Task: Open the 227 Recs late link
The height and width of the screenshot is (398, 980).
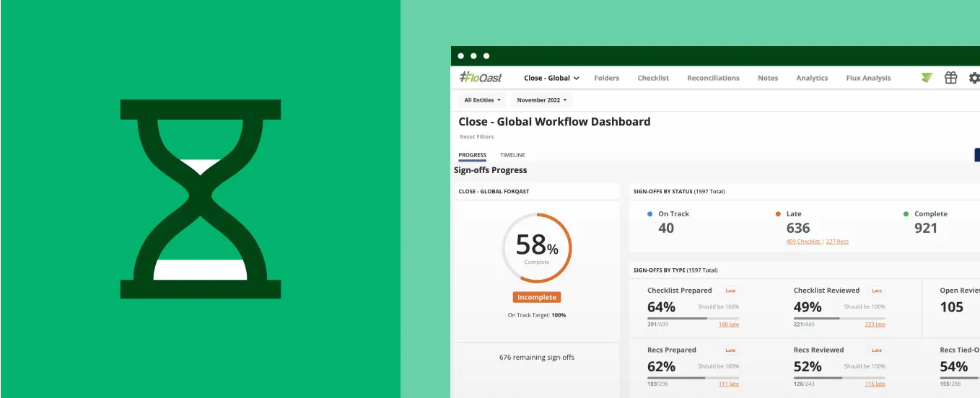Action: [837, 242]
